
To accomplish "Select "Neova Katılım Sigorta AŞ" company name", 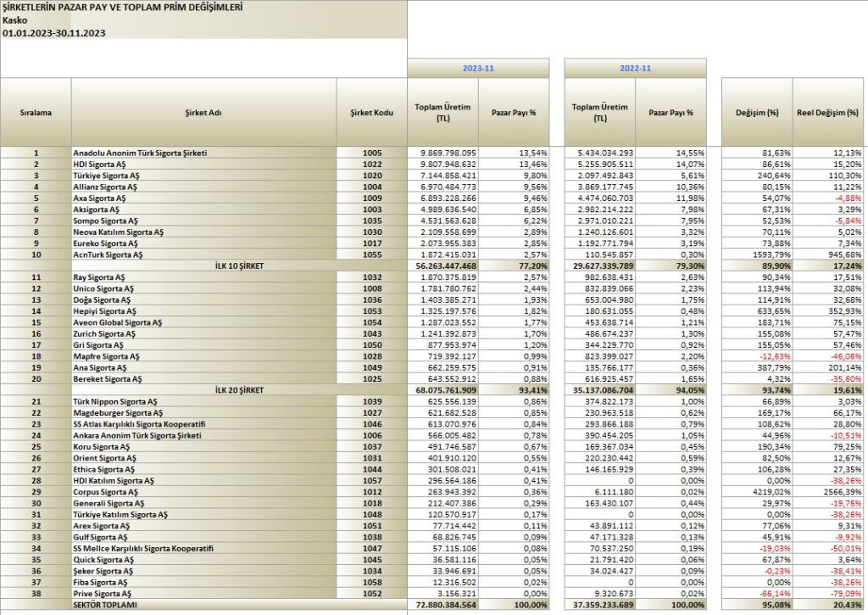I will (x=119, y=232).
